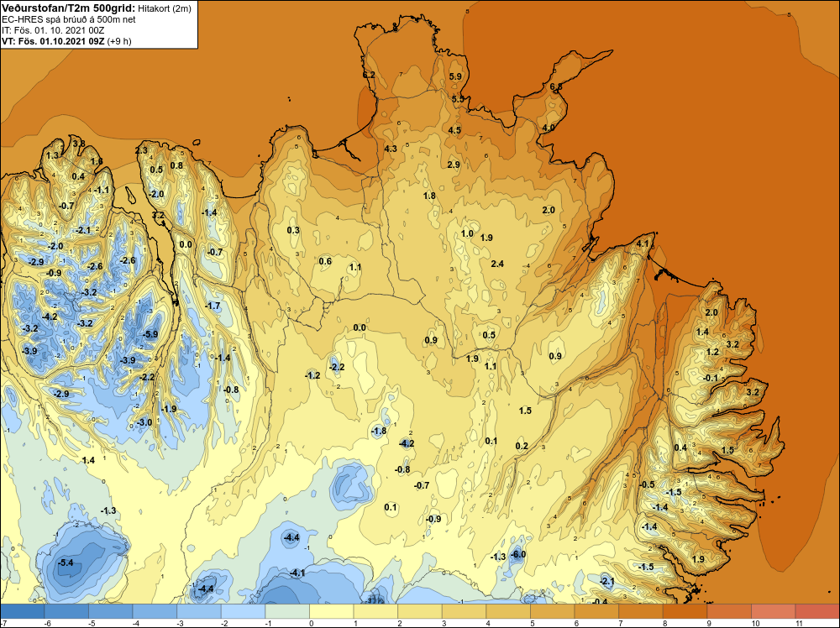Select the colorbar swatch between 2 and 3
Screen dimensions: 840x628
[420, 611]
